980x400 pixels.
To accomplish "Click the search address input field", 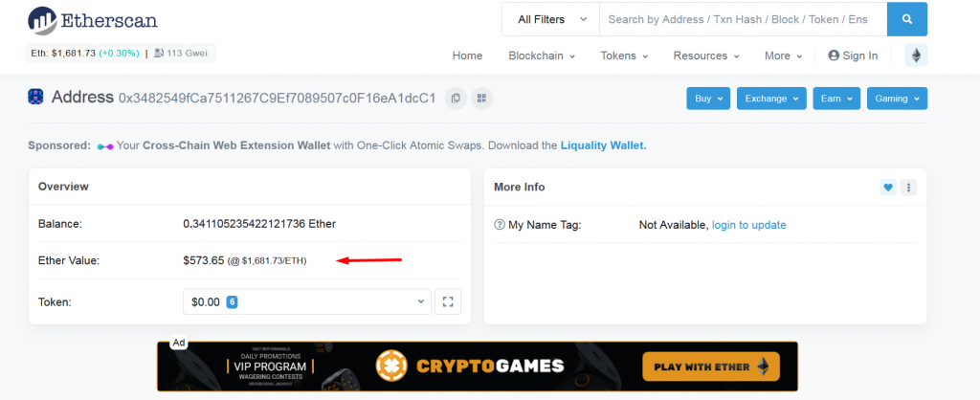I will [x=743, y=19].
